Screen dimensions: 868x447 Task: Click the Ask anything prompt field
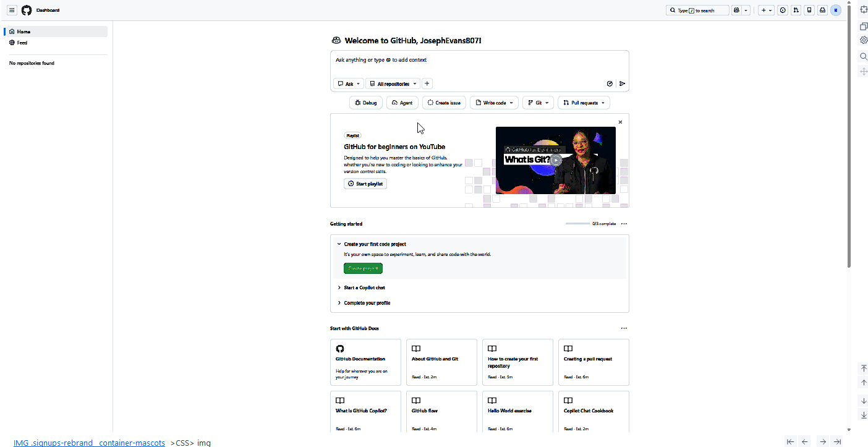(479, 60)
